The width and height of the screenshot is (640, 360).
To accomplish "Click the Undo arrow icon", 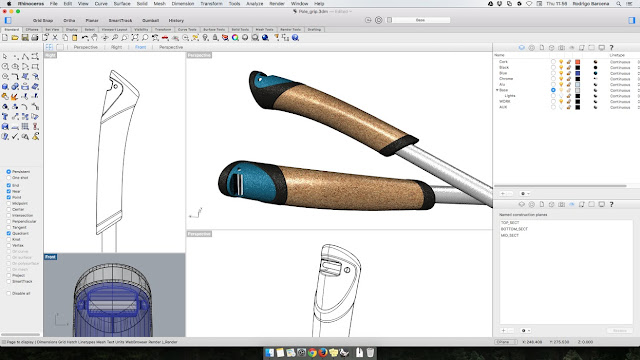I will click(85, 38).
